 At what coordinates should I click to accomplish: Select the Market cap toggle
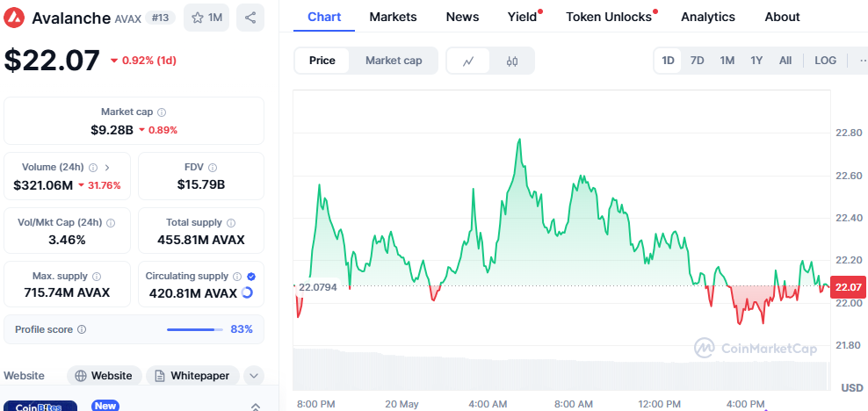(x=394, y=61)
